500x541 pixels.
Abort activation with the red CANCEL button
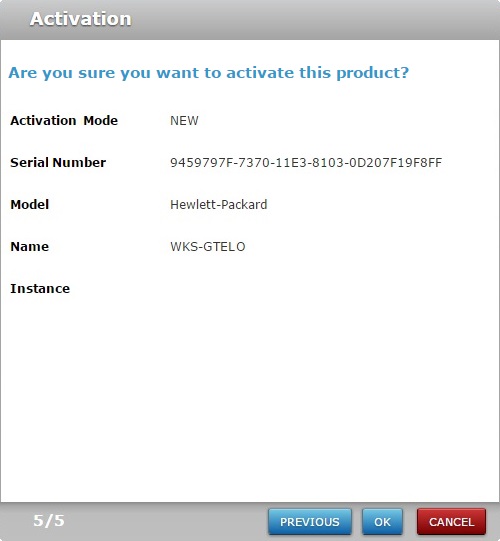451,521
